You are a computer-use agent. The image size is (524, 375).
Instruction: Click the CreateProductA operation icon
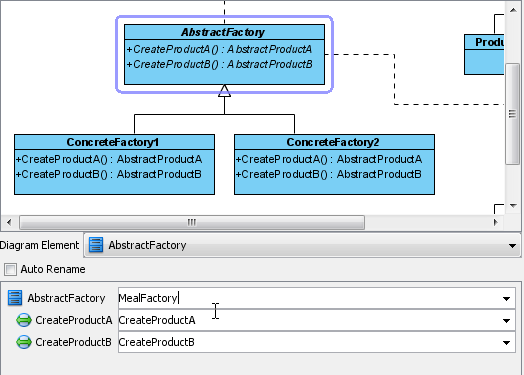[x=24, y=320]
